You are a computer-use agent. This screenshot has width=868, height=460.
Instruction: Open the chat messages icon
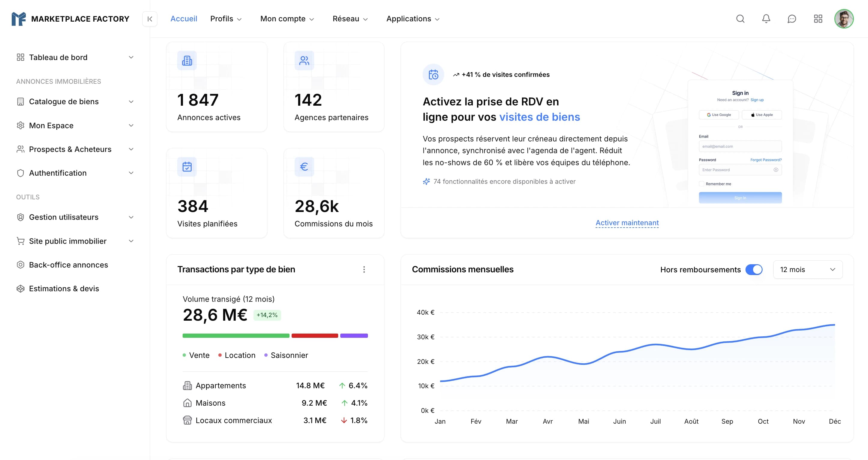pos(792,19)
